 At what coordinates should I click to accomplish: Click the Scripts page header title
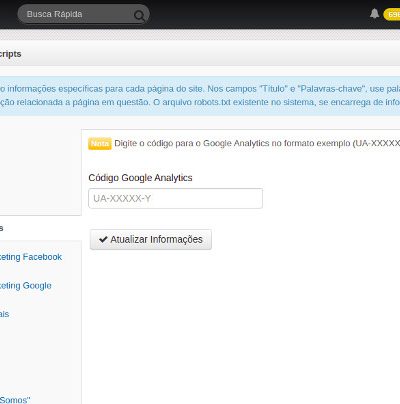click(x=10, y=54)
